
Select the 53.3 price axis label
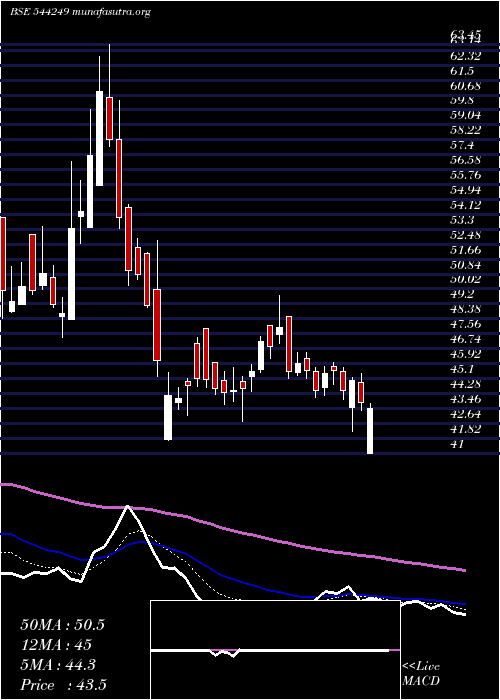pyautogui.click(x=462, y=220)
